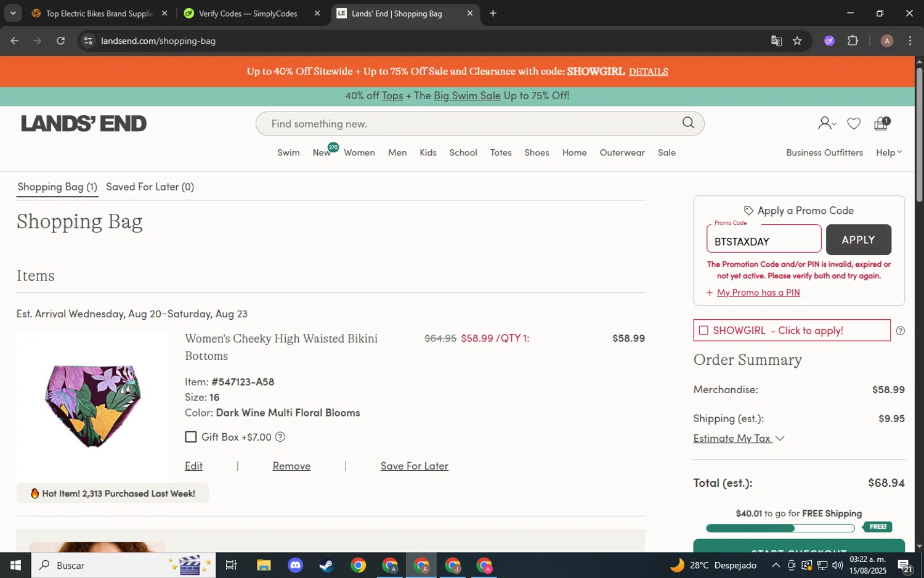Screen dimensions: 924x578
Task: Reload the page with refresh icon
Action: coord(60,41)
